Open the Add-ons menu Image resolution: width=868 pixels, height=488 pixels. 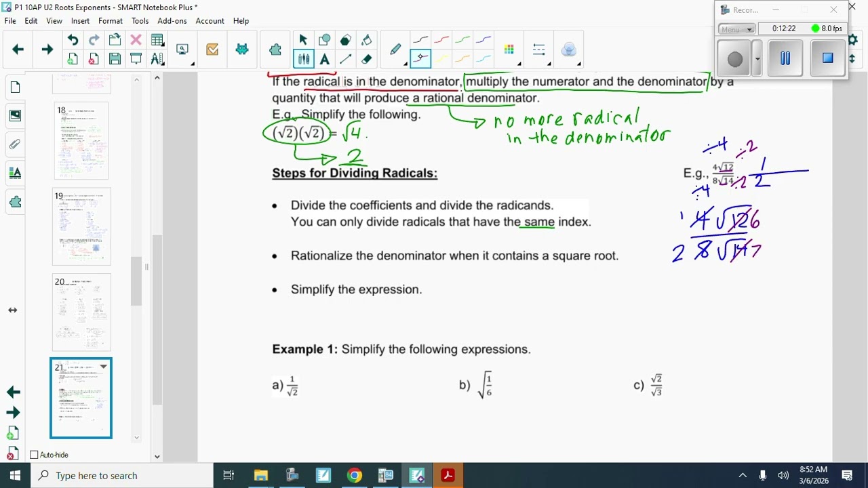tap(172, 21)
